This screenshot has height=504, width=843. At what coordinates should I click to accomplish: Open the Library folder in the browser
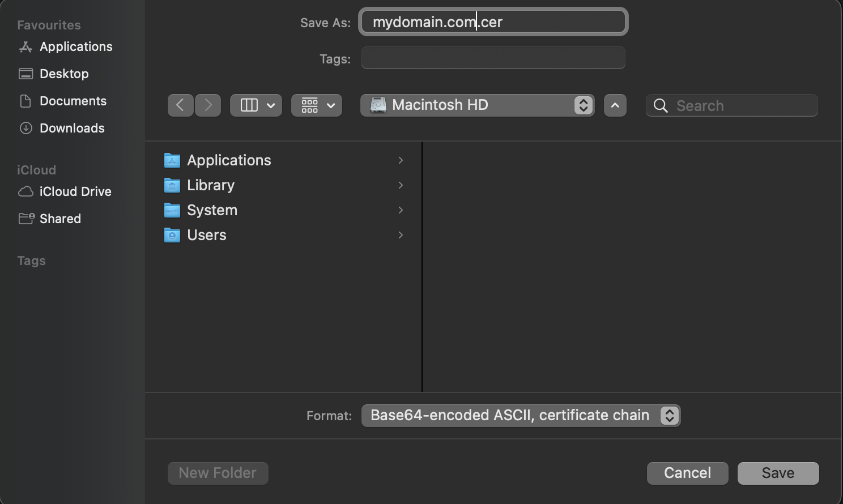click(210, 185)
